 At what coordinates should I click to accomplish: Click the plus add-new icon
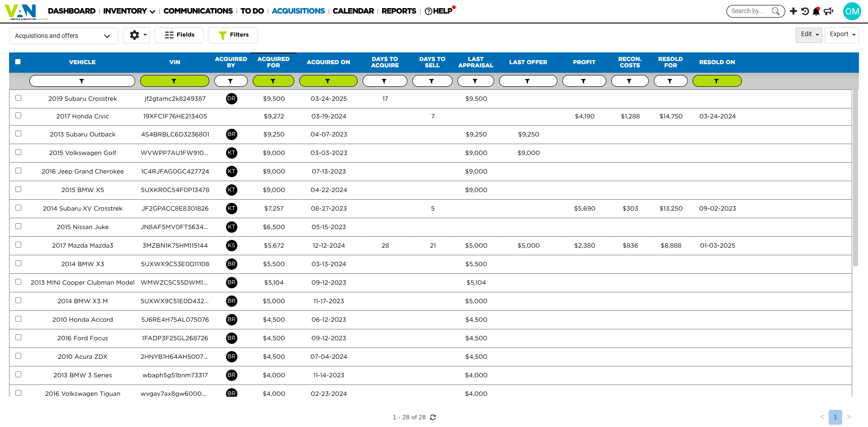pos(793,11)
